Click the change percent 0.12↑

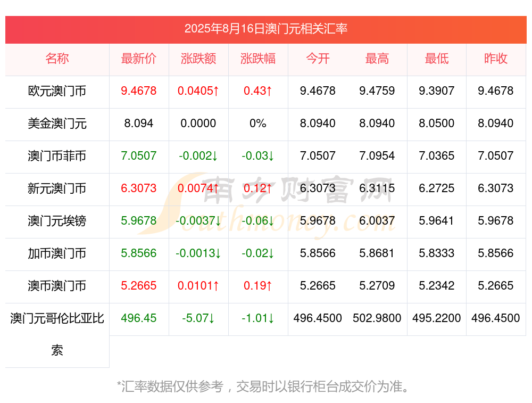click(258, 188)
